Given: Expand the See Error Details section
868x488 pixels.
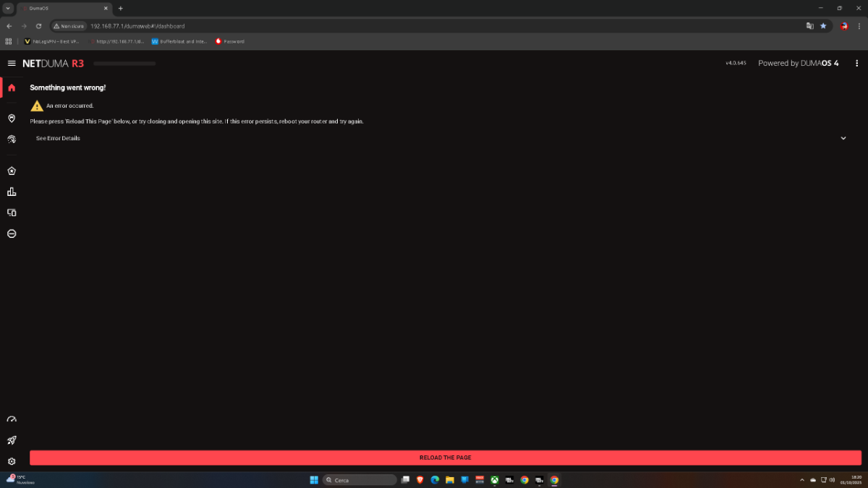Looking at the screenshot, I should (59, 138).
